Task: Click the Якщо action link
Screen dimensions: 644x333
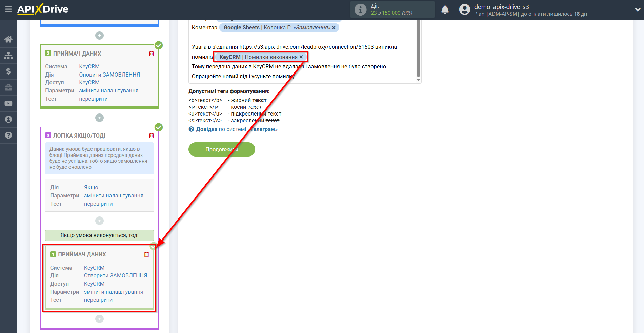Action: pos(91,187)
